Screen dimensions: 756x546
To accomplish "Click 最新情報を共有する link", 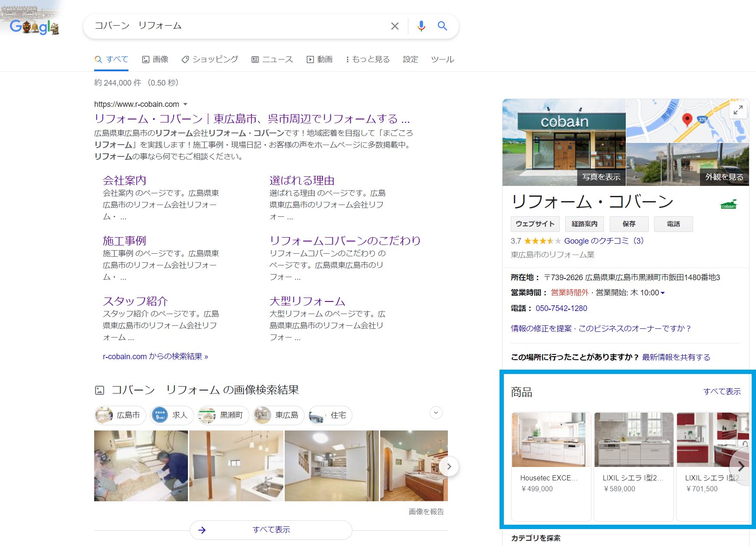I will click(x=676, y=357).
